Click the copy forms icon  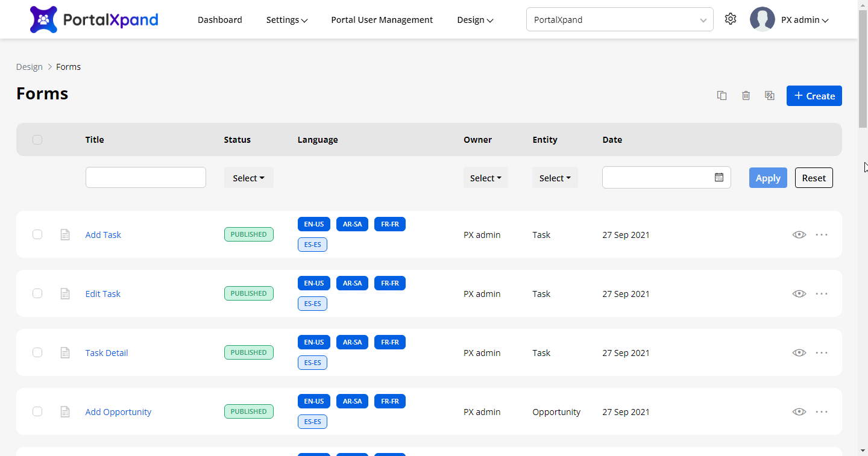[722, 96]
